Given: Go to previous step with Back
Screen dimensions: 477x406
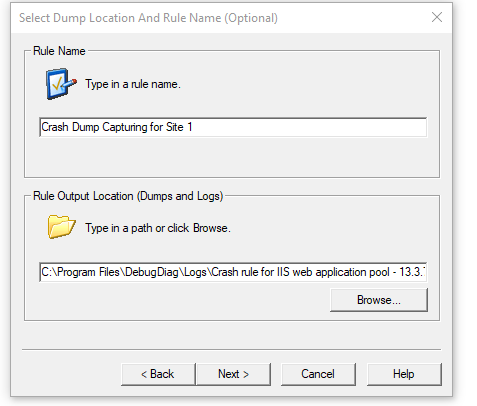Looking at the screenshot, I should 158,374.
